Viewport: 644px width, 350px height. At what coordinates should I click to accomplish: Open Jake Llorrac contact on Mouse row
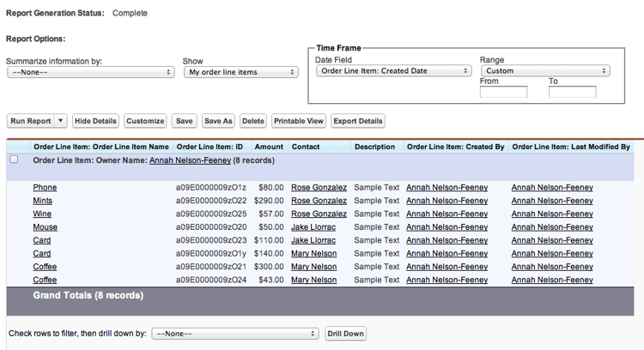coord(313,227)
